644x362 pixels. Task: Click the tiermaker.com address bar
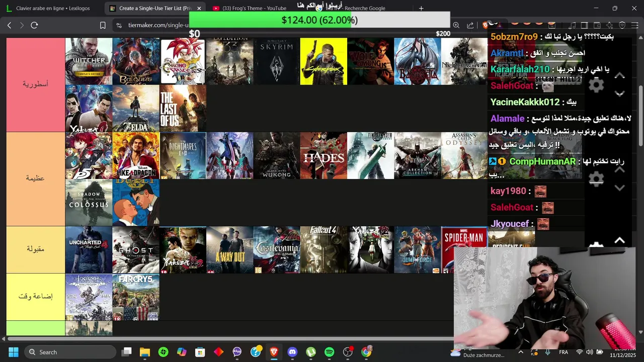pos(158,25)
